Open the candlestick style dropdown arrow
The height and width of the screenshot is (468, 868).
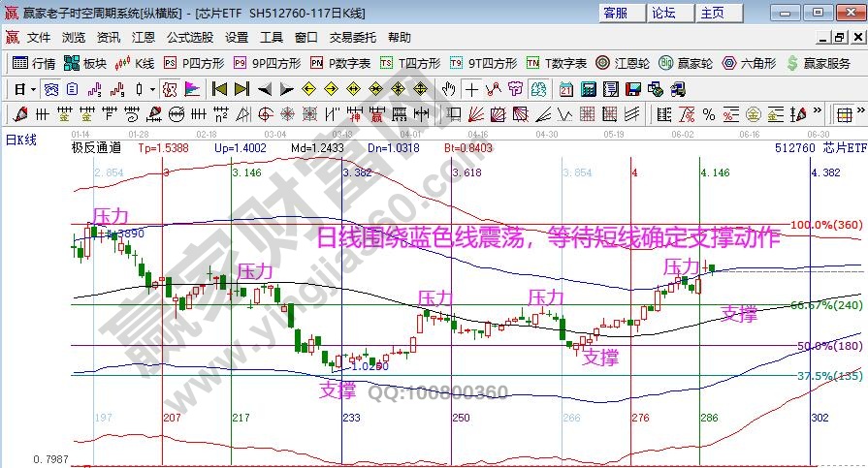tap(153, 89)
